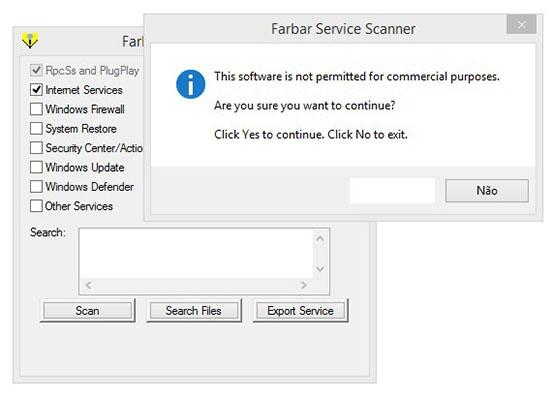Click inside the Search text box
This screenshot has width=552, height=400.
(196, 253)
